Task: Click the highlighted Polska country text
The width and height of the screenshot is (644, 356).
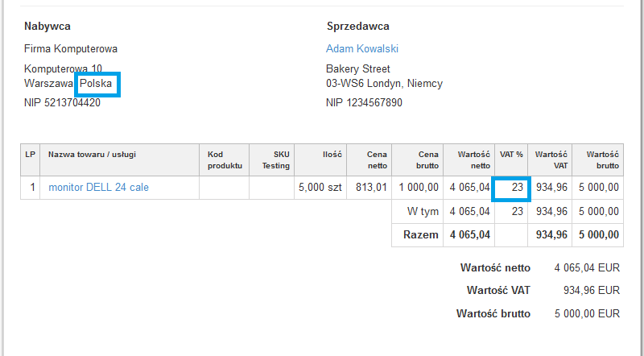Action: [x=96, y=84]
